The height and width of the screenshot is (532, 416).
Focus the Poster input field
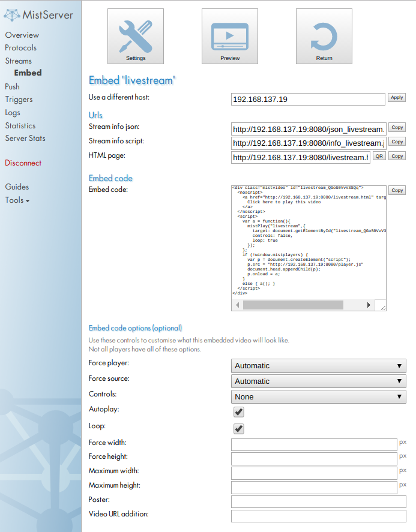click(319, 502)
